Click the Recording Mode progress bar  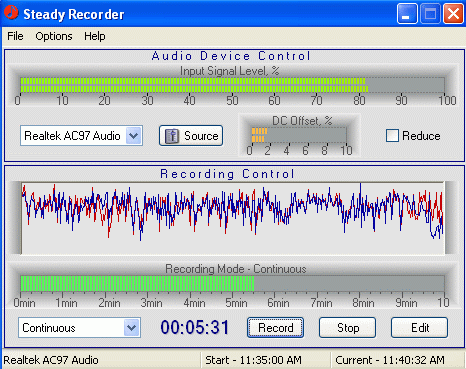(232, 284)
